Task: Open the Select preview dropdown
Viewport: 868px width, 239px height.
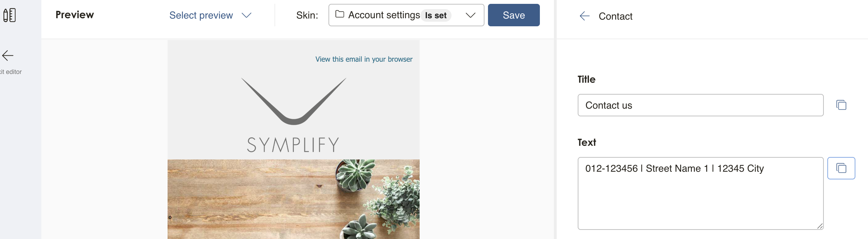Action: [210, 15]
